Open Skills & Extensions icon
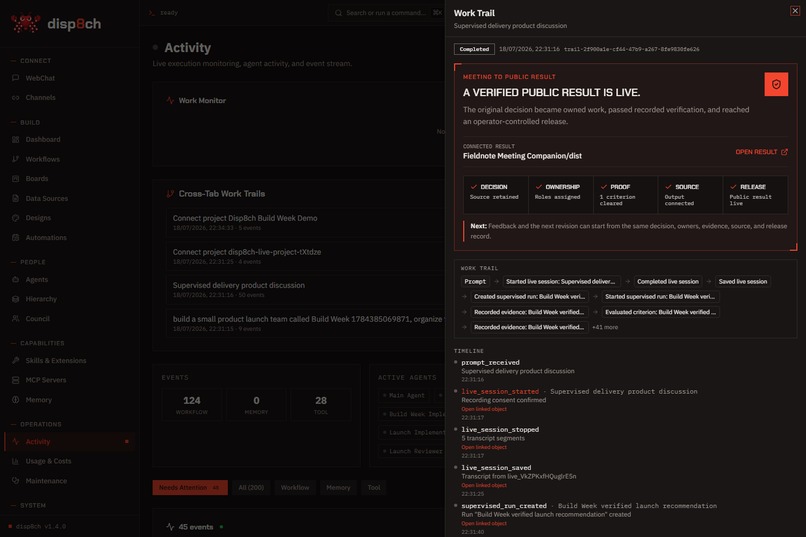806x537 pixels. point(15,361)
